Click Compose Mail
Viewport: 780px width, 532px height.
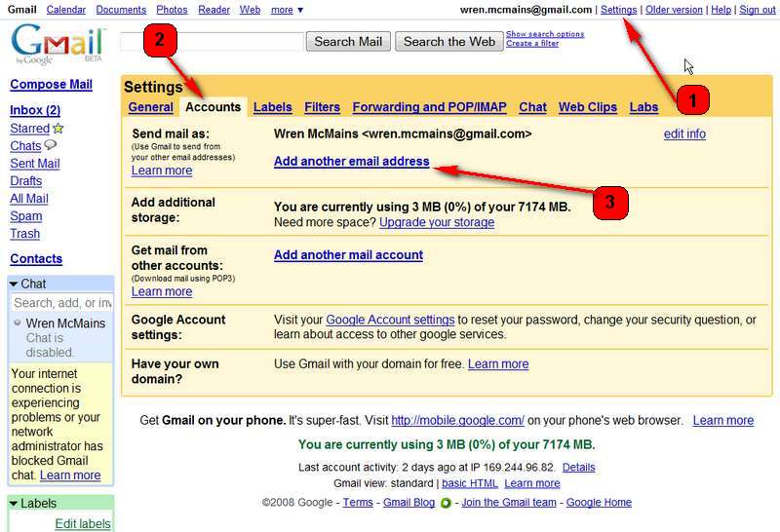pyautogui.click(x=52, y=84)
